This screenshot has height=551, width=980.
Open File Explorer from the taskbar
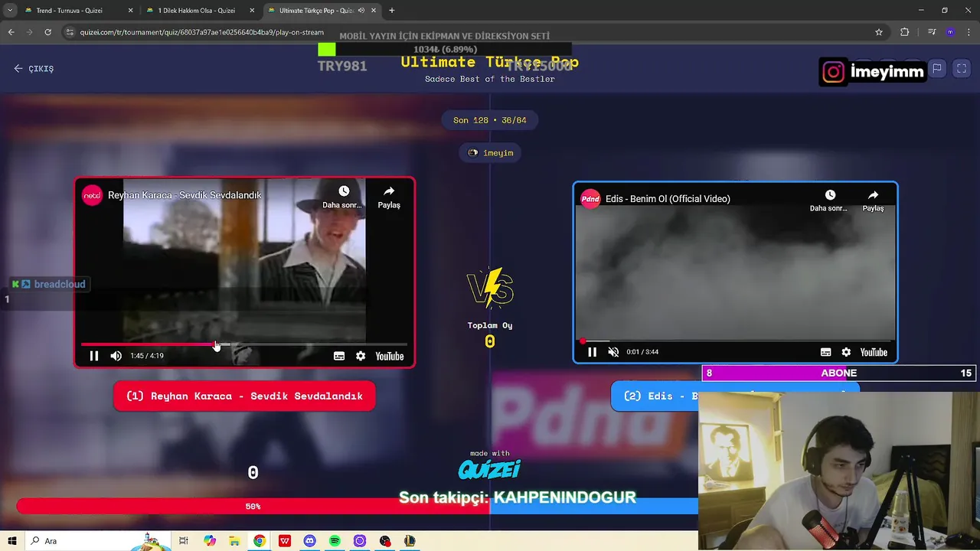234,541
